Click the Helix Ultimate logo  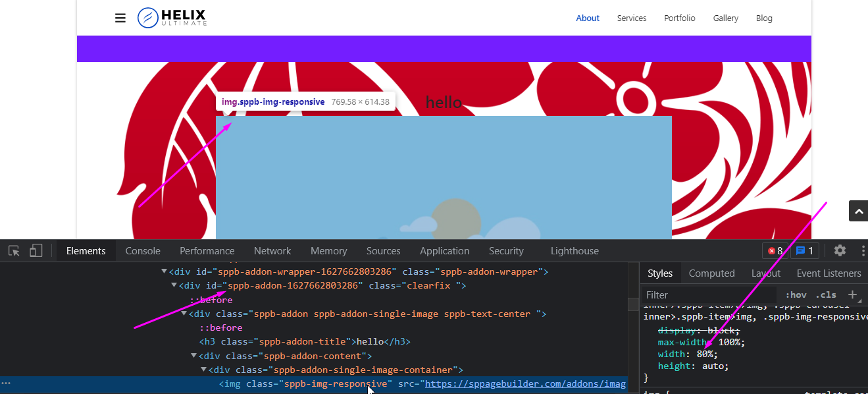click(x=172, y=18)
